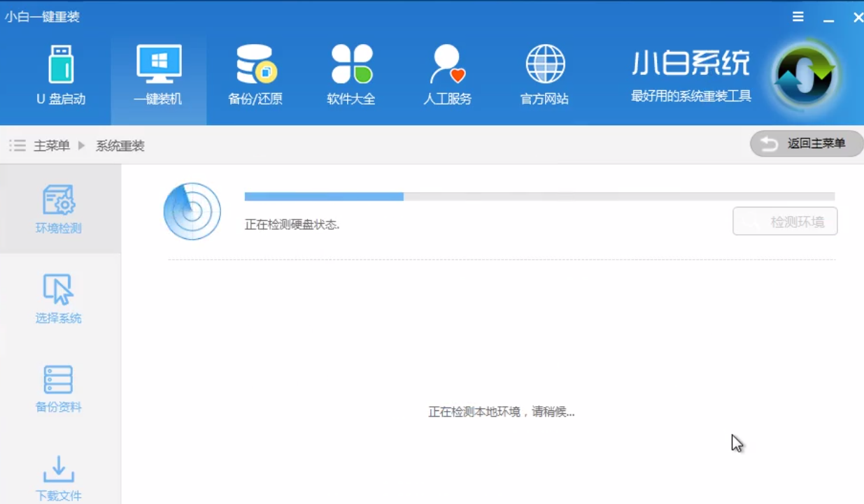Open the hamburger menu at top right

click(x=798, y=16)
